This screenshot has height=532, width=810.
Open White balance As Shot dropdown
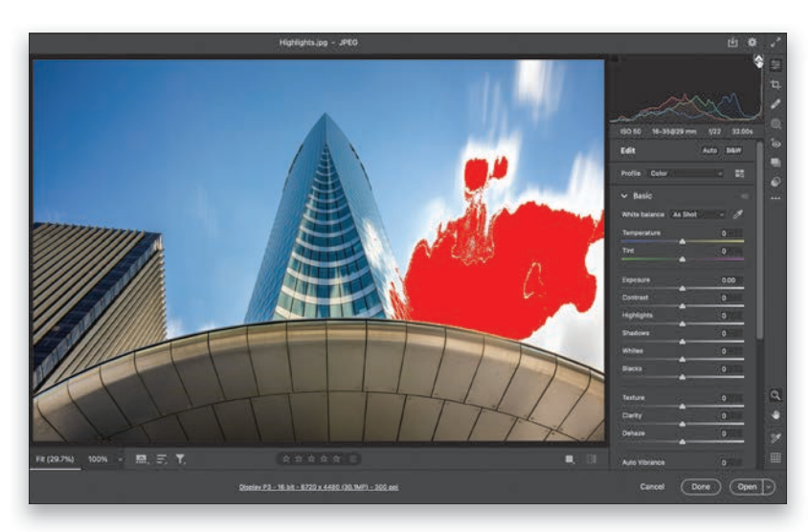click(x=697, y=214)
